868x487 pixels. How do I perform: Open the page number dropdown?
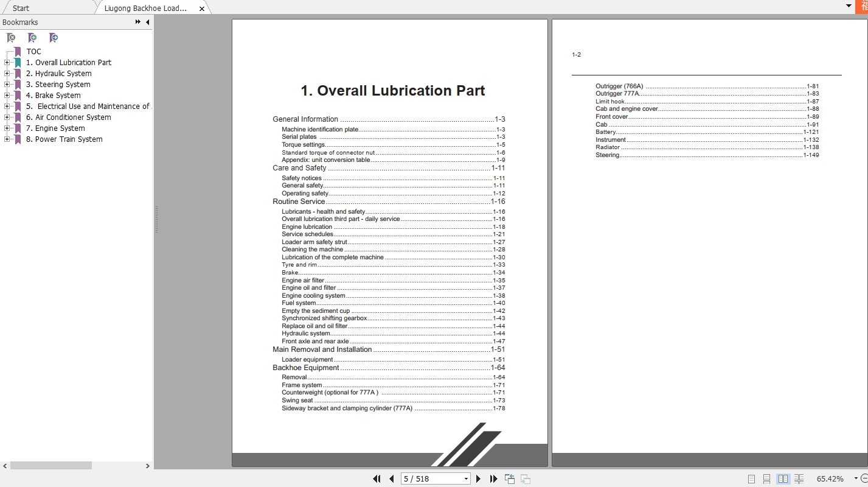click(466, 479)
